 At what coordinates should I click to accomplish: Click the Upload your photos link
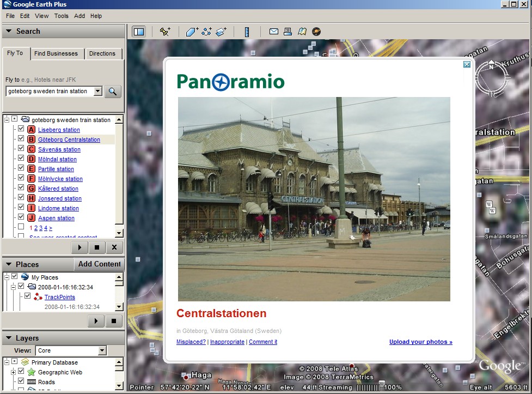pos(420,342)
